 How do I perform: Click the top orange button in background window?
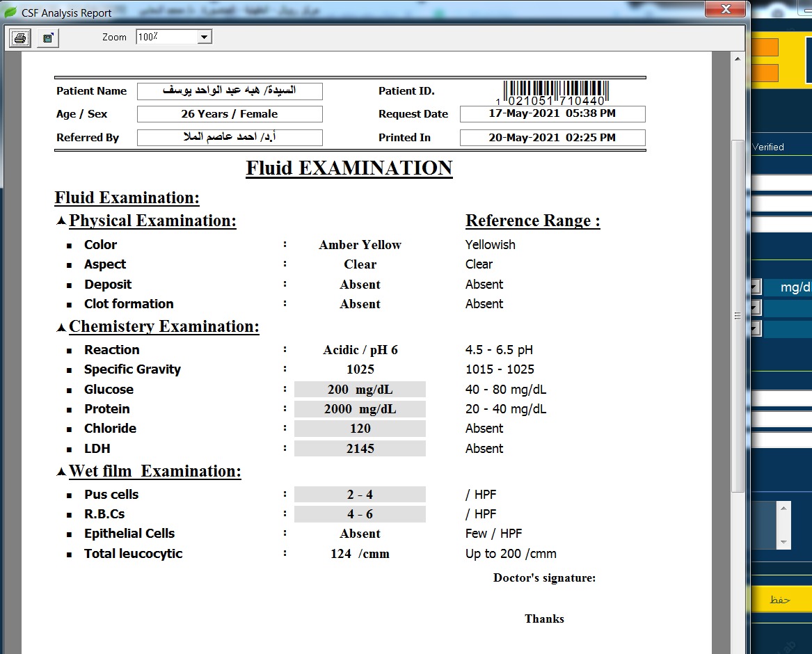coord(765,47)
